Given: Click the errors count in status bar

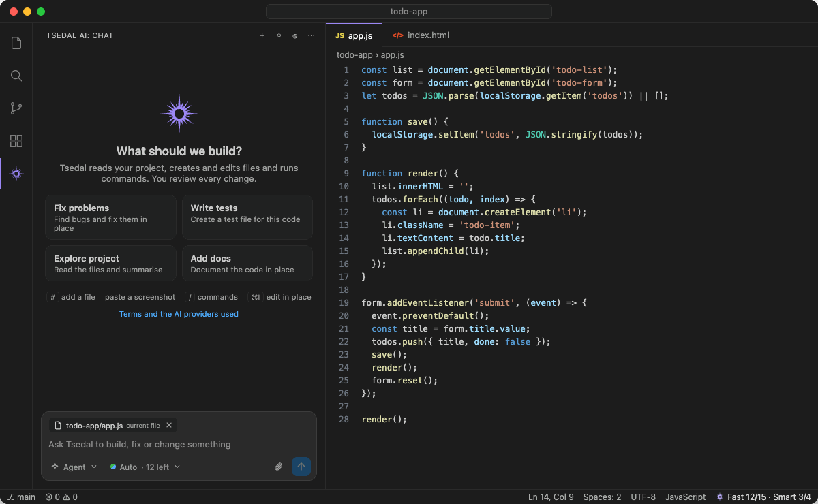Looking at the screenshot, I should pos(52,497).
